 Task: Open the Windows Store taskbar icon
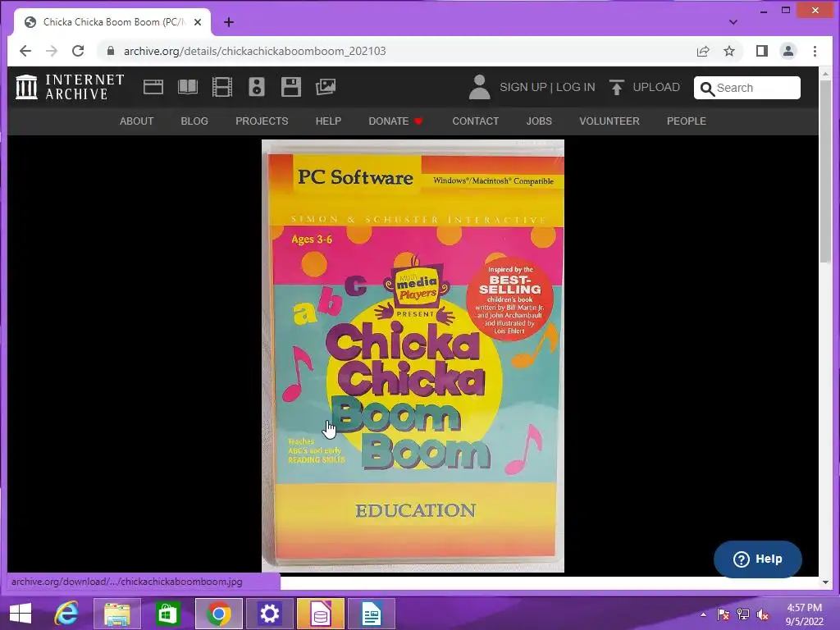coord(167,614)
